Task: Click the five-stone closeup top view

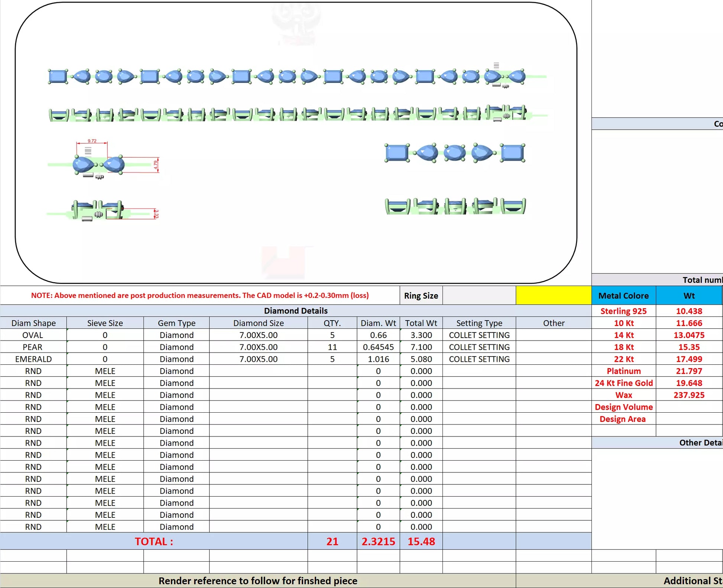Action: (455, 153)
